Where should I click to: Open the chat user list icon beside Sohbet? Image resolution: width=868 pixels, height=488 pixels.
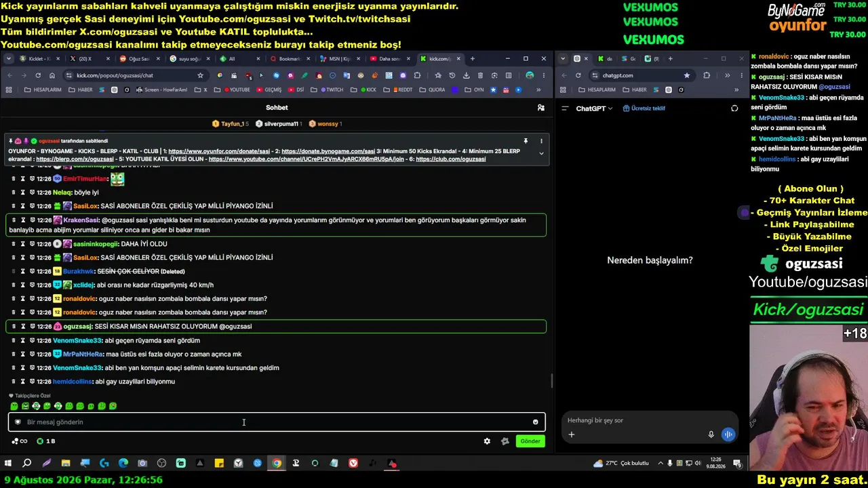click(540, 108)
